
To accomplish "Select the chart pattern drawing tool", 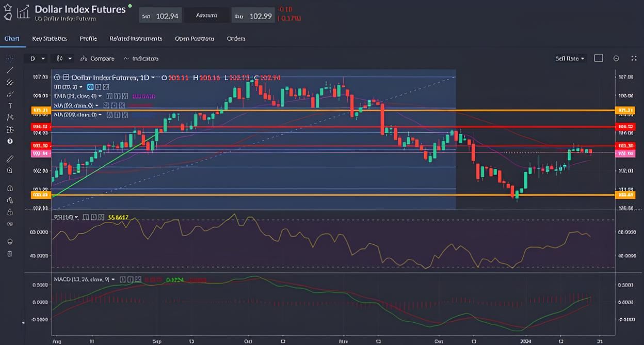I will [x=10, y=117].
